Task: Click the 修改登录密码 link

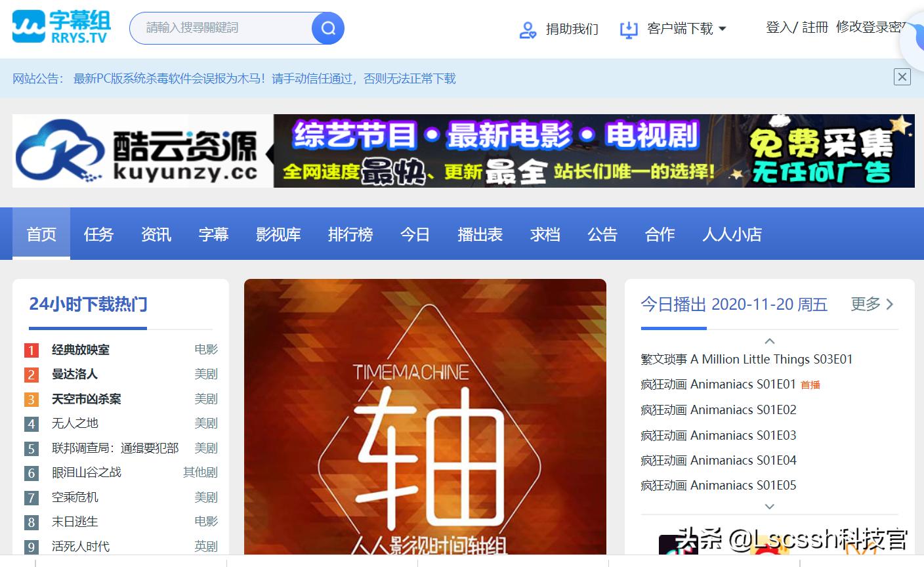Action: click(871, 27)
